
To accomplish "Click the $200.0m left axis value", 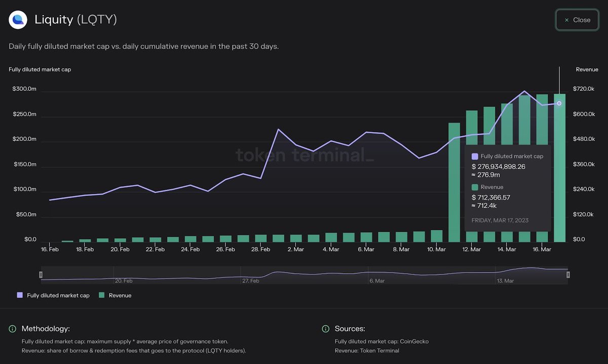I will 24,139.
